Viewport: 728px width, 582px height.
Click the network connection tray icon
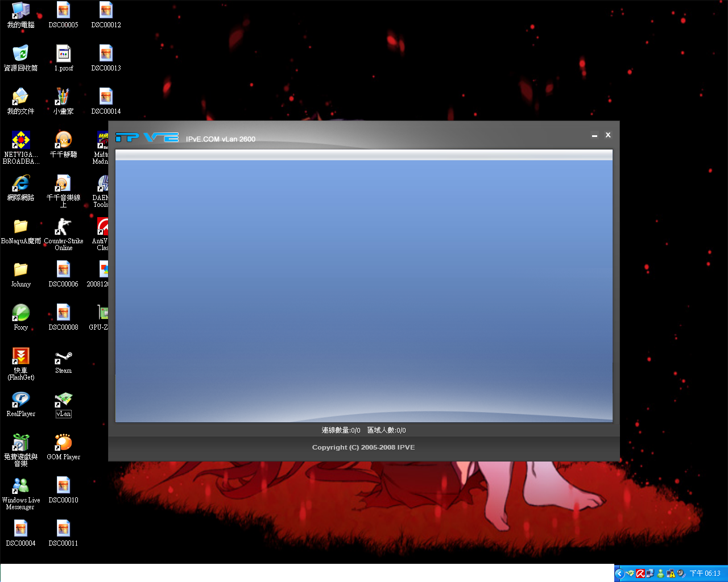tap(650, 573)
